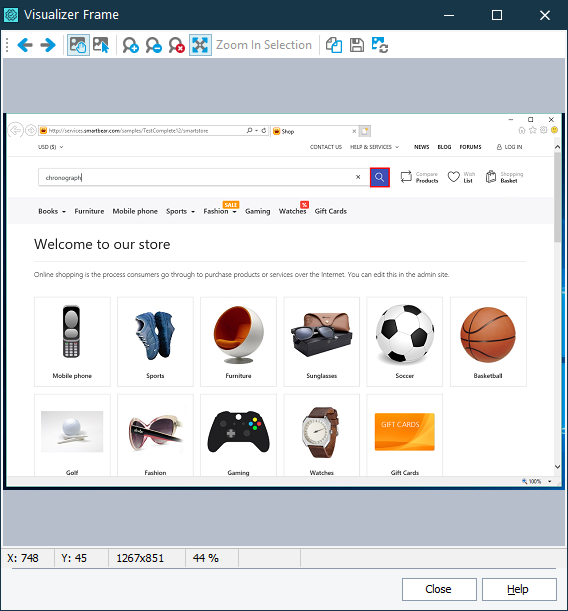Open the 100% zoom level dropdown
Viewport: 568px width, 611px height.
coord(550,482)
